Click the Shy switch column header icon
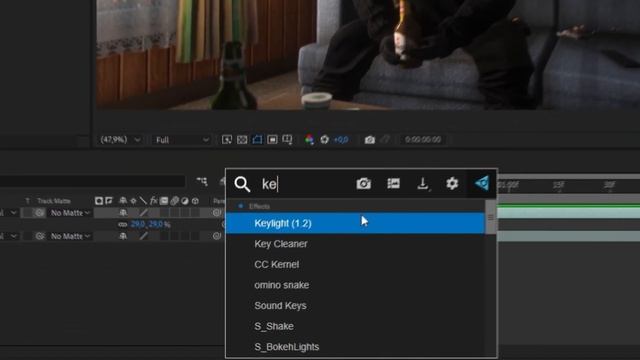Screen dimensions: 640x360 (x=123, y=200)
